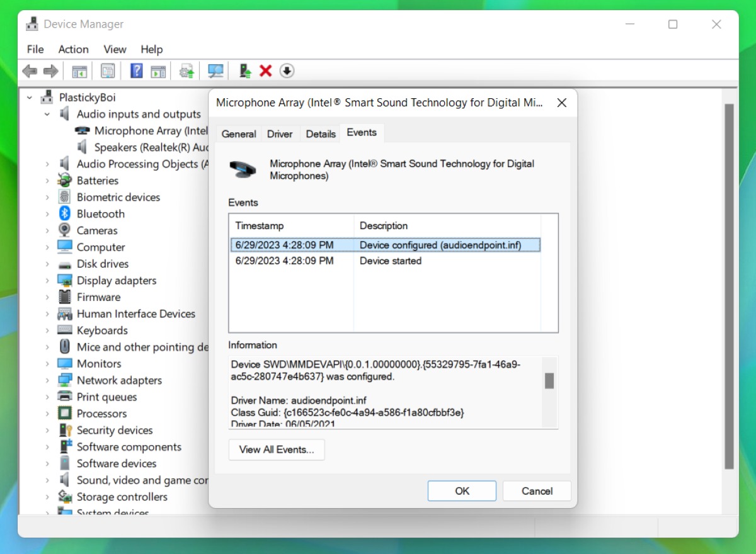The height and width of the screenshot is (554, 756).
Task: Open the Action menu
Action: [73, 49]
